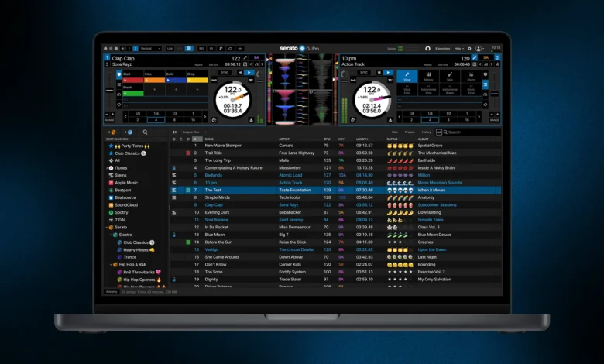This screenshot has height=364, width=604.
Task: Open the Files panel tab
Action: 395,132
